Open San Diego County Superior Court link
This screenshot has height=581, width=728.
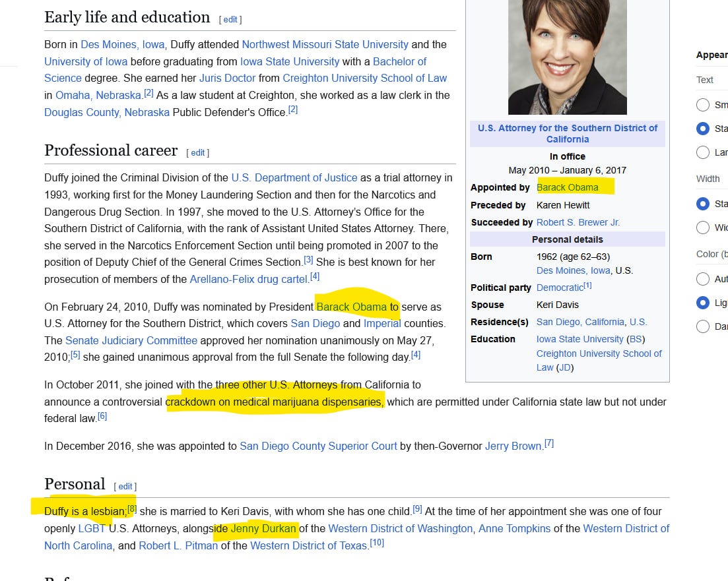click(318, 446)
